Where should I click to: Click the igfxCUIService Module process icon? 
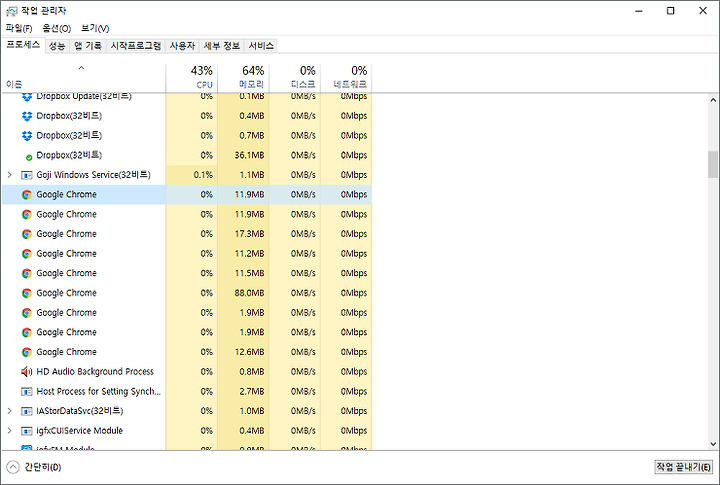pos(27,431)
